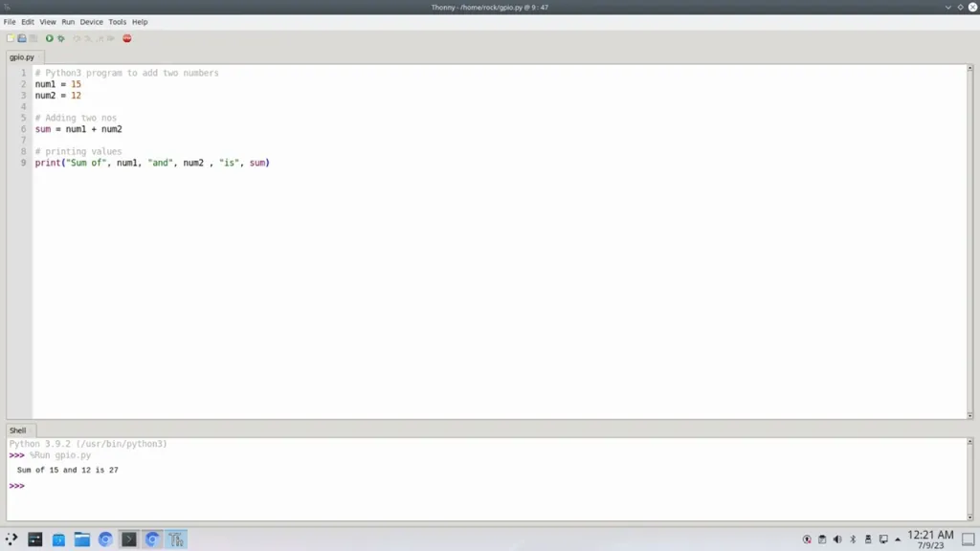
Task: Switch to the running Chromium window in taskbar
Action: 152,540
